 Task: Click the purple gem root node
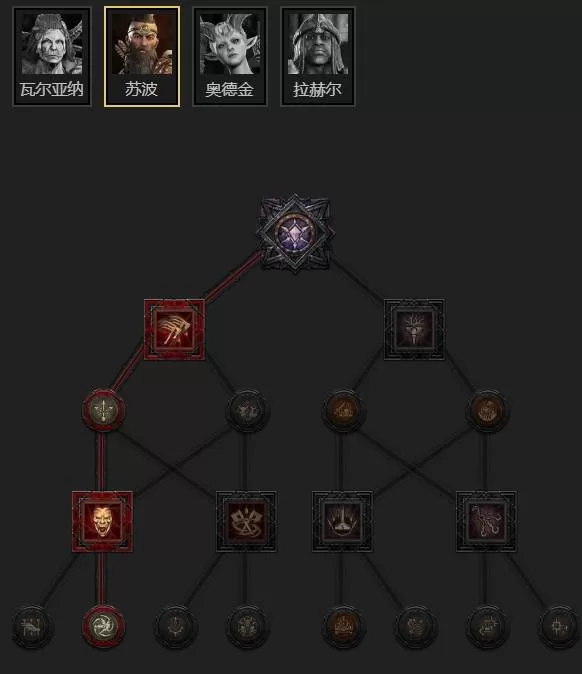[295, 234]
